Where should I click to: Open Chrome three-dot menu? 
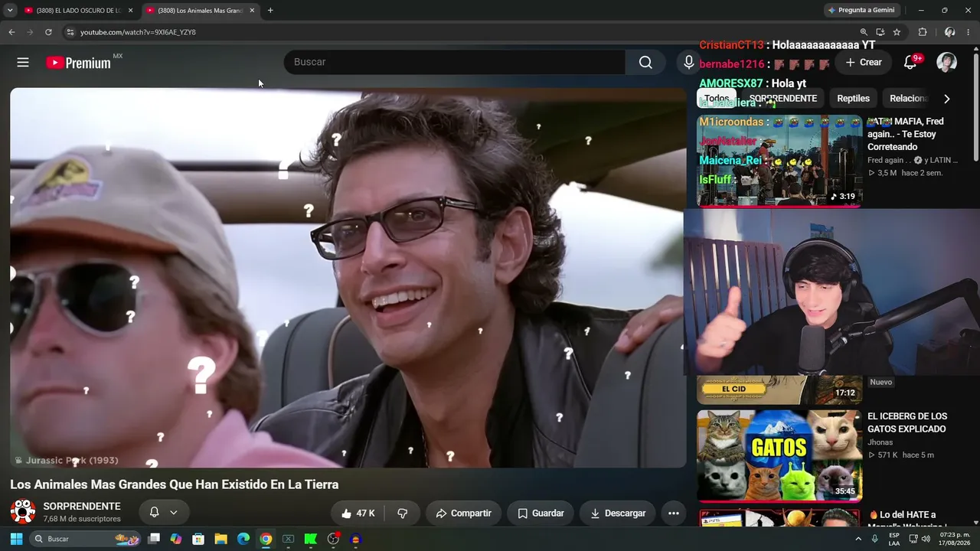tap(969, 32)
